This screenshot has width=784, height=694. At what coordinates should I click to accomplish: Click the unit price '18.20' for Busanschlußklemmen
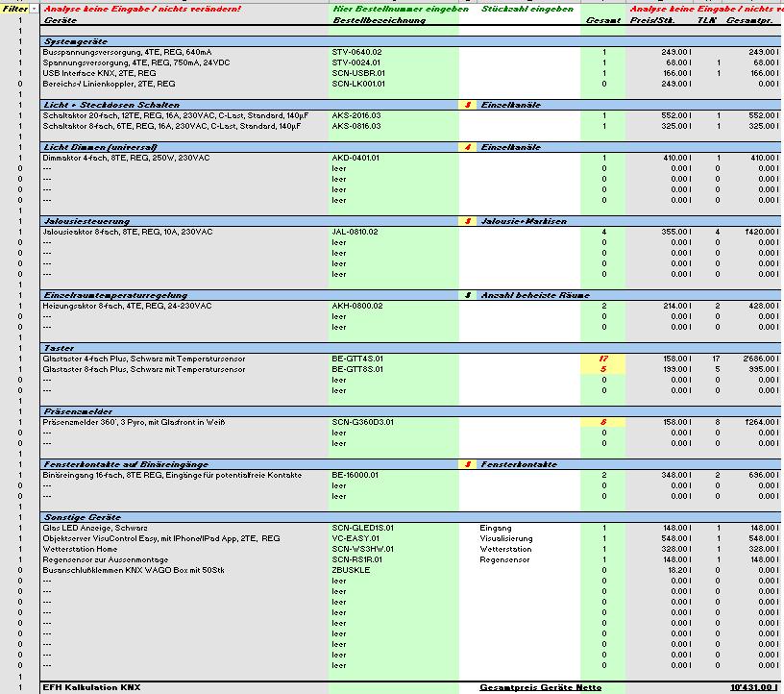pyautogui.click(x=677, y=570)
